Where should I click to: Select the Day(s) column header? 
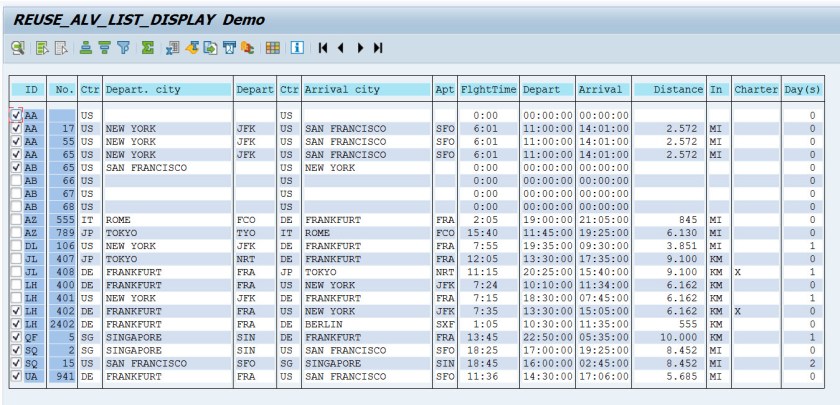tap(802, 89)
